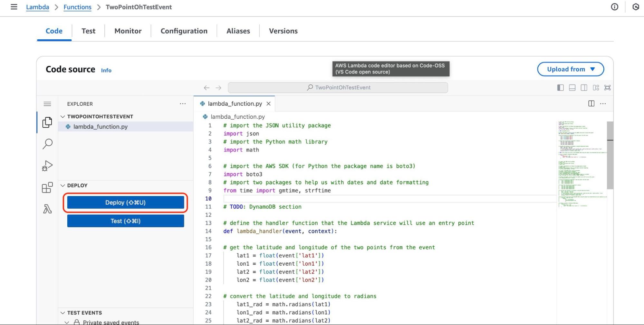644x325 pixels.
Task: Open the Search view in activity bar
Action: (x=47, y=144)
